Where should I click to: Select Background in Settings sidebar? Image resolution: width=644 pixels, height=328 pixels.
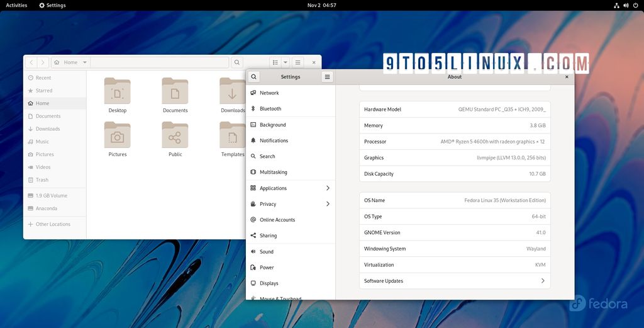coord(291,125)
